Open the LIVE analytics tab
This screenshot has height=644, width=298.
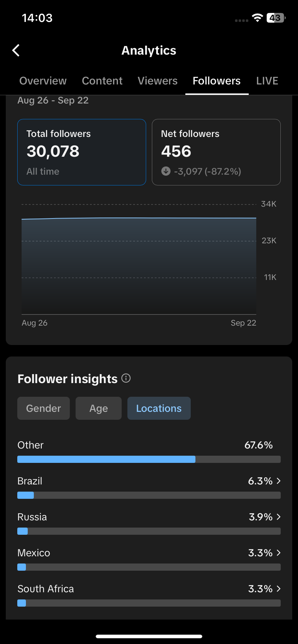pyautogui.click(x=267, y=81)
